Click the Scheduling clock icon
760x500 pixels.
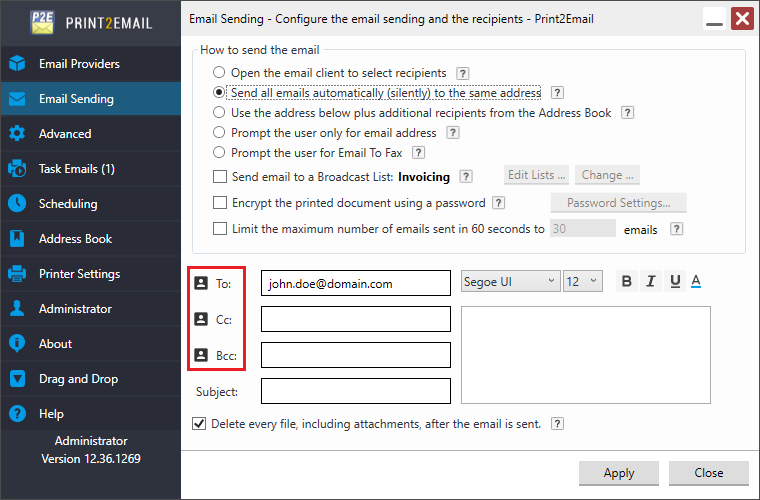point(17,203)
